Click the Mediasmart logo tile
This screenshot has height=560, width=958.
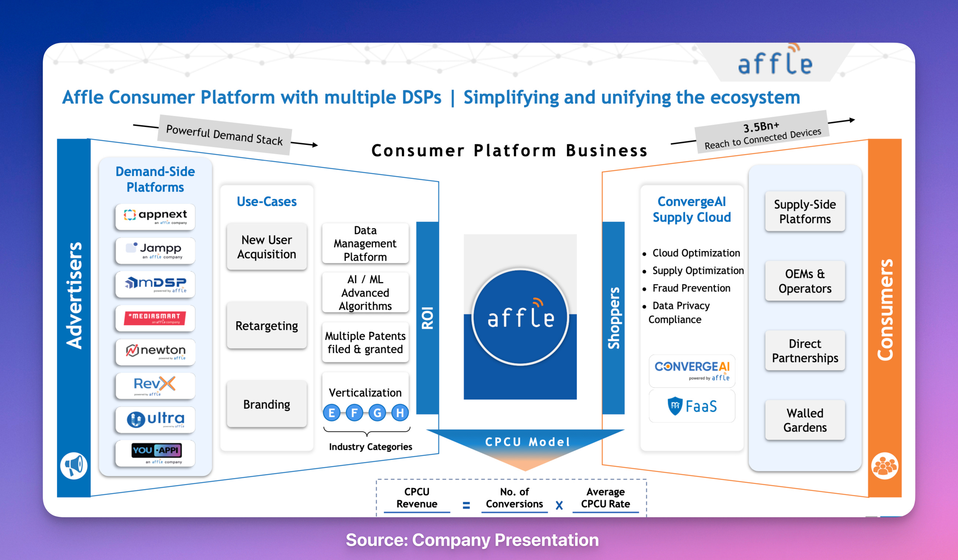[155, 318]
